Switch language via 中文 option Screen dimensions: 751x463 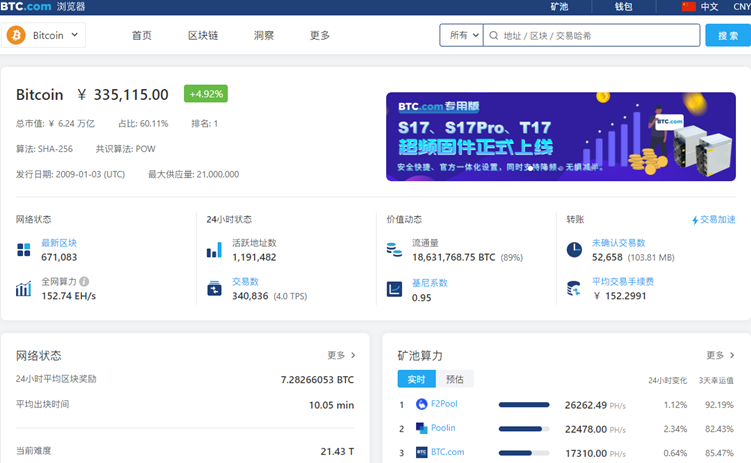click(x=709, y=7)
